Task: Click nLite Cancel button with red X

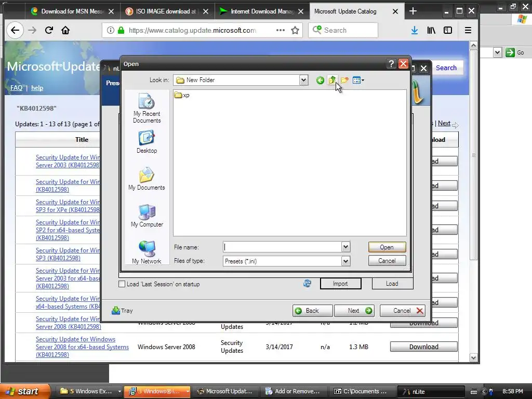Action: point(403,311)
